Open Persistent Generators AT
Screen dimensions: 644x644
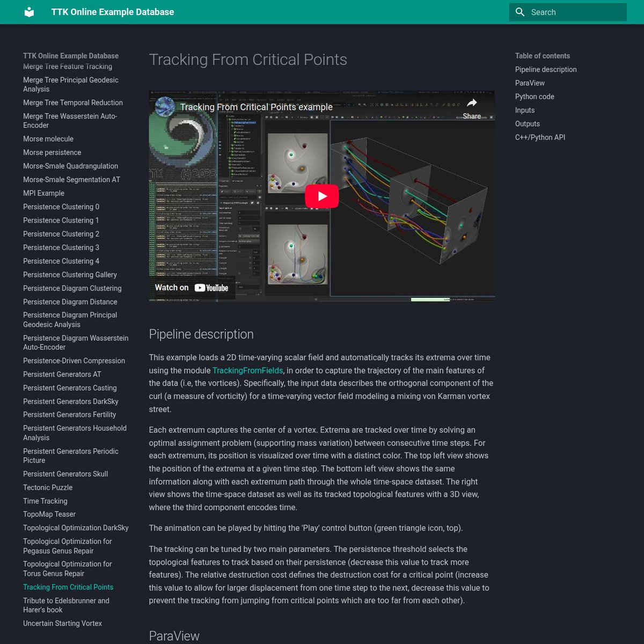62,374
